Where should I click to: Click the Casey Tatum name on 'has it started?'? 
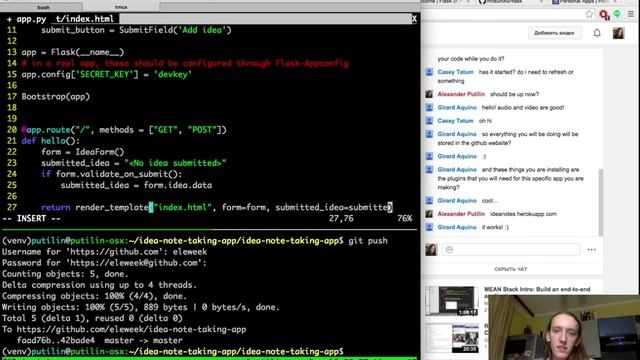coord(455,72)
